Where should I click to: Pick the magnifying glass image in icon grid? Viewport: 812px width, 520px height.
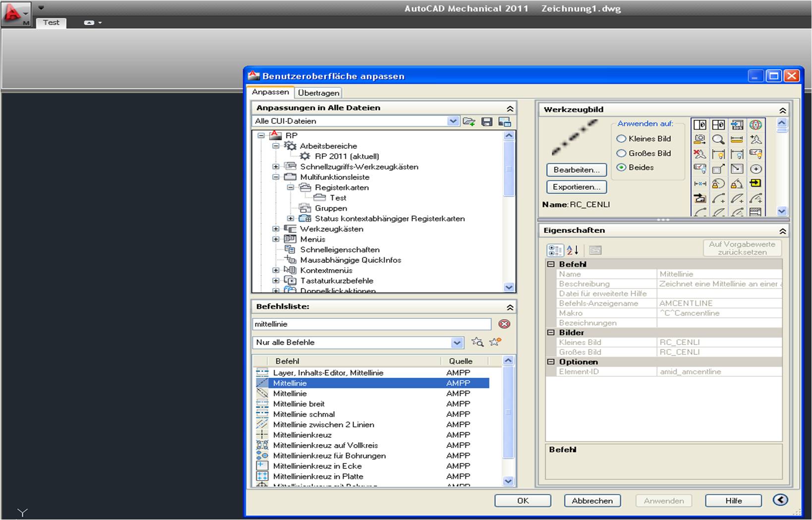pyautogui.click(x=718, y=139)
